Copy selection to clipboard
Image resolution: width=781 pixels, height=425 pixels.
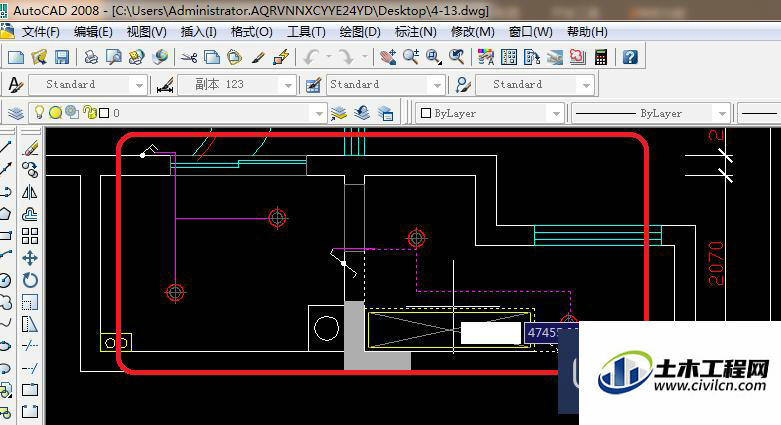pos(212,57)
